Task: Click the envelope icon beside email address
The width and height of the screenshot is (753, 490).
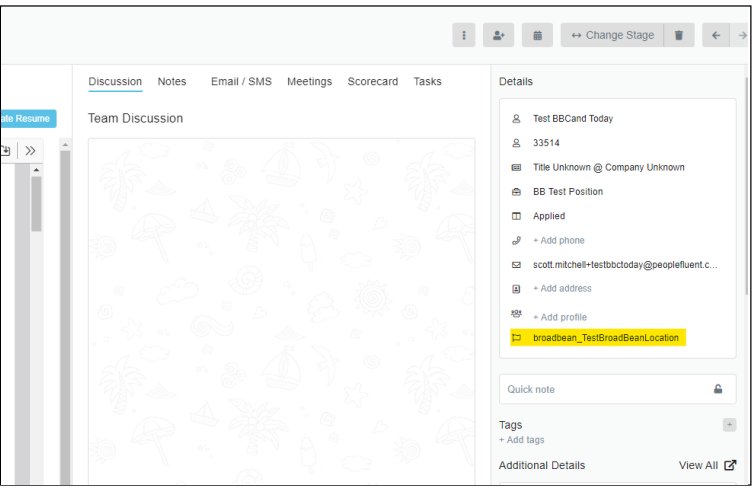Action: 516,265
